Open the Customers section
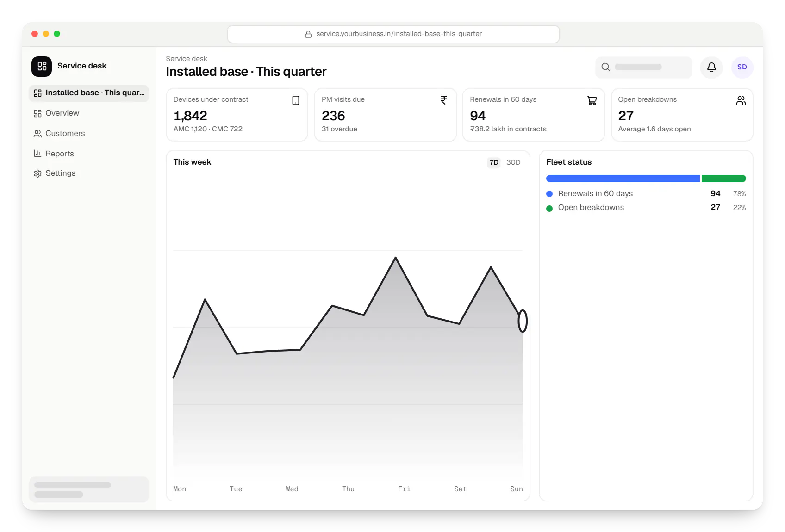Viewport: 785px width, 532px height. 89,134
